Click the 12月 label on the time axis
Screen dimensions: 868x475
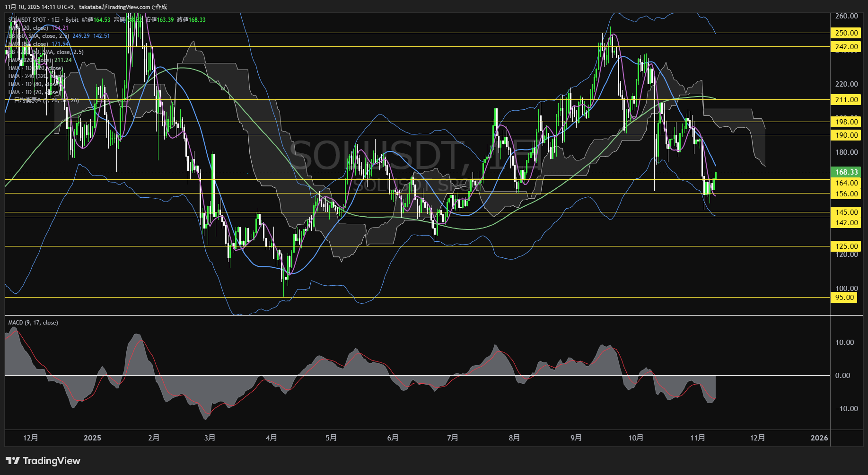[x=31, y=438]
